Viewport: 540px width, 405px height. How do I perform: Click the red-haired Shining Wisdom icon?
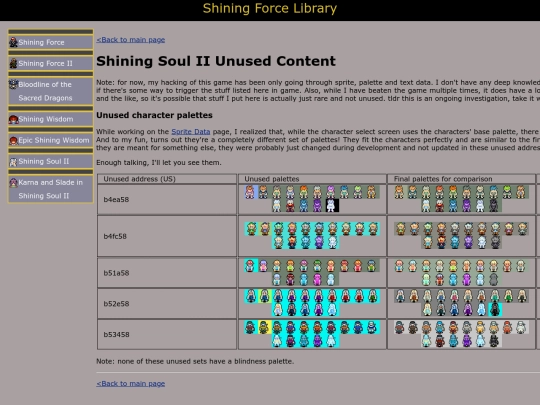tap(13, 120)
